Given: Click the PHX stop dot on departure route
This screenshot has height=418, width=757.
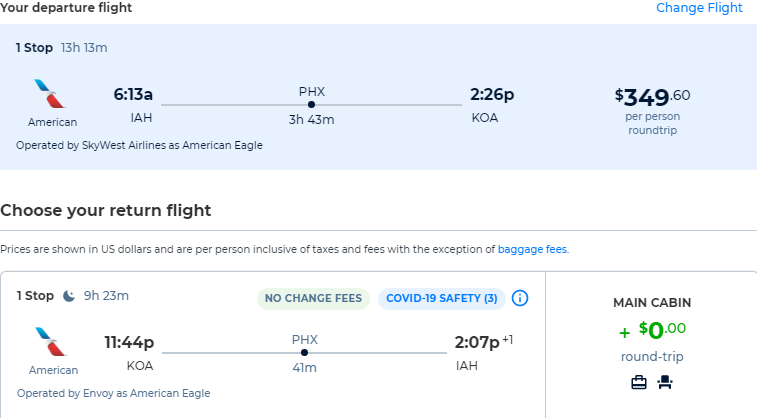Looking at the screenshot, I should (x=312, y=104).
